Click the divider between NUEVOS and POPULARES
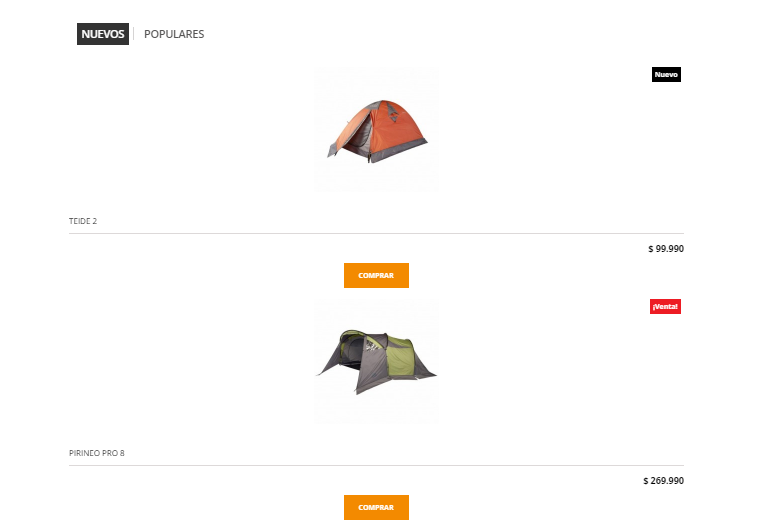This screenshot has width=774, height=530. click(x=134, y=34)
